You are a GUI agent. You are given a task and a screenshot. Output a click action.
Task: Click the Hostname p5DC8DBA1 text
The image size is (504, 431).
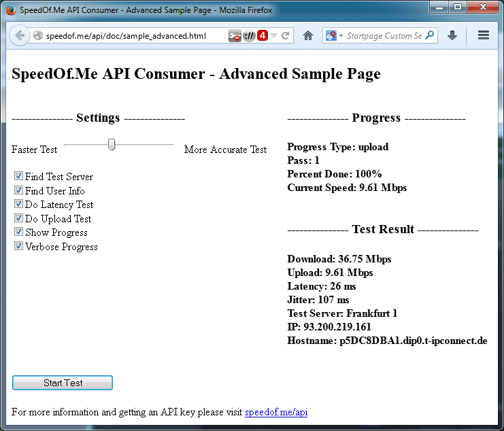(387, 341)
